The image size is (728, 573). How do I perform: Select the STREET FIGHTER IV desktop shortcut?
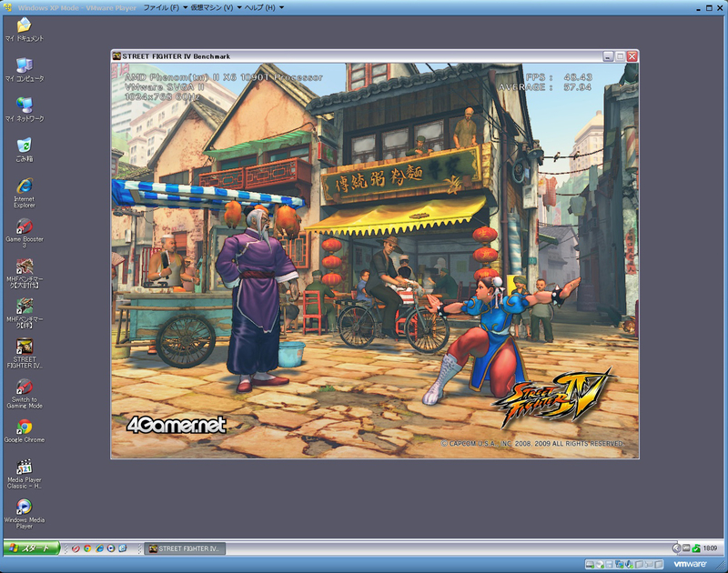(x=25, y=354)
